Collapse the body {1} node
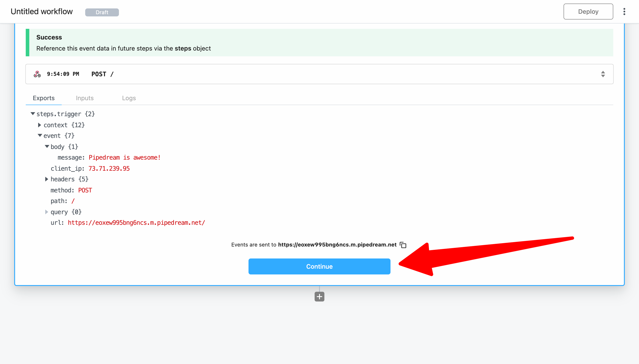Image resolution: width=639 pixels, height=364 pixels. 47,147
